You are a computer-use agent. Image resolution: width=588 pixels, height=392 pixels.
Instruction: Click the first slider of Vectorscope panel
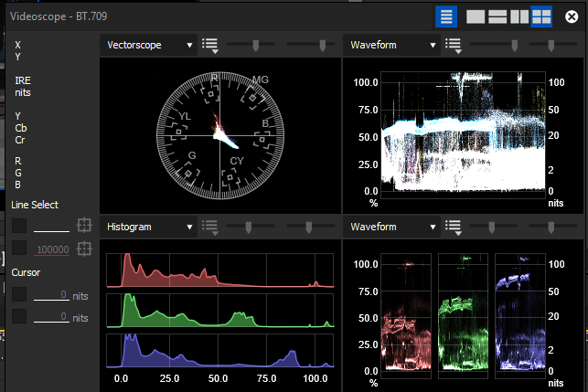(254, 45)
